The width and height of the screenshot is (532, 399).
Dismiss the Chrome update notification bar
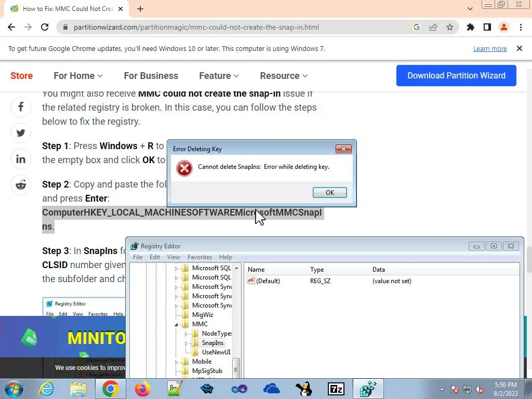click(x=519, y=48)
